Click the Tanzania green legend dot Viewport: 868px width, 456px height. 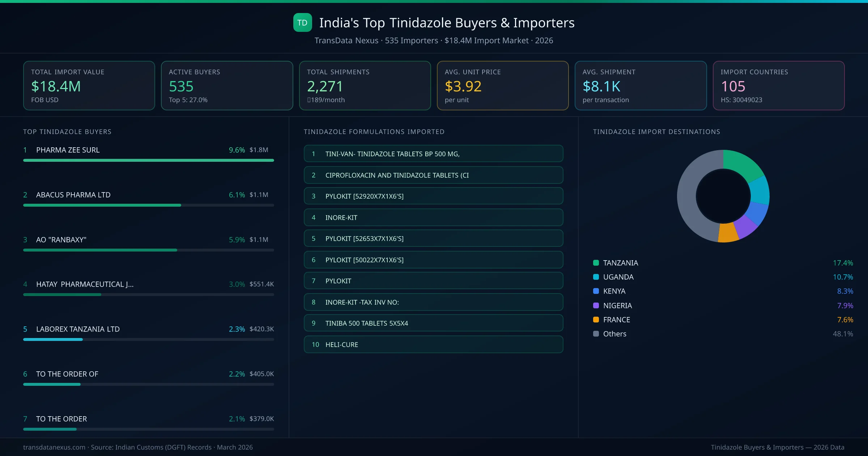[x=596, y=263]
